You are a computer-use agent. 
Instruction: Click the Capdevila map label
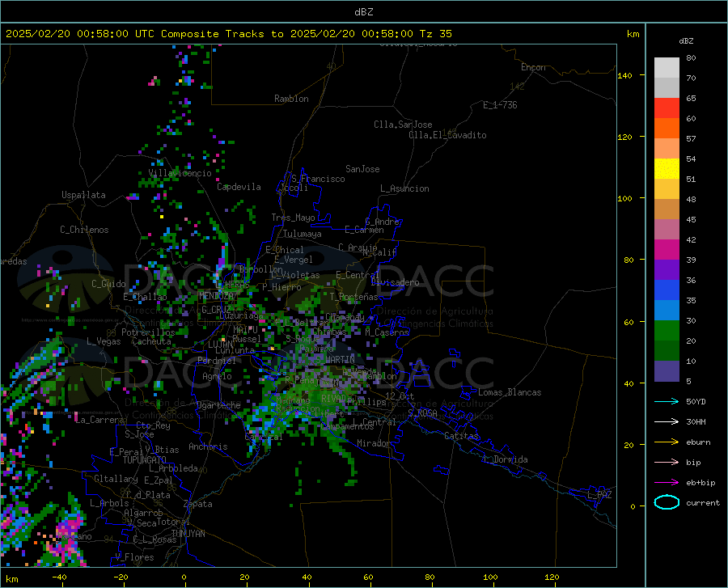(239, 187)
